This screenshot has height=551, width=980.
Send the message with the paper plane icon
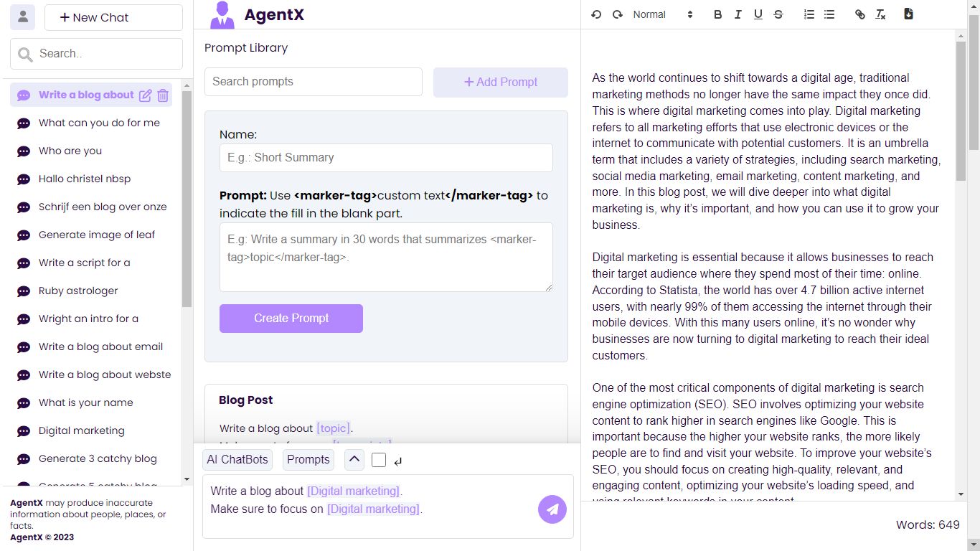coord(552,509)
